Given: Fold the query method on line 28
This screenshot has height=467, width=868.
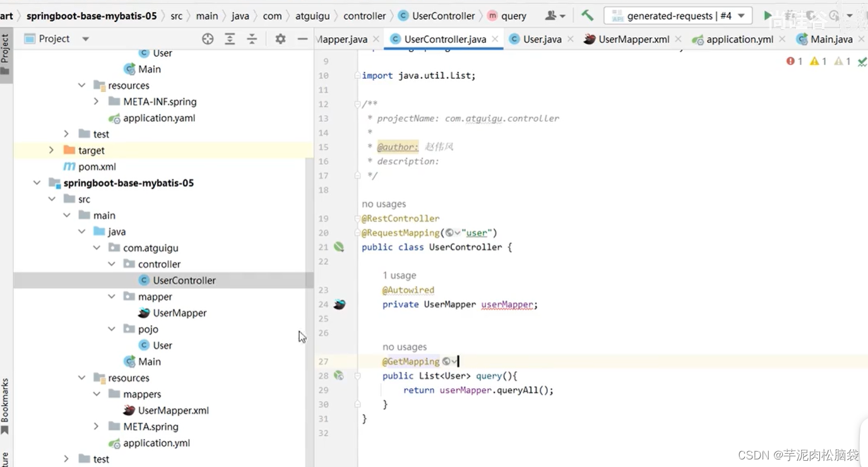Looking at the screenshot, I should [x=357, y=375].
